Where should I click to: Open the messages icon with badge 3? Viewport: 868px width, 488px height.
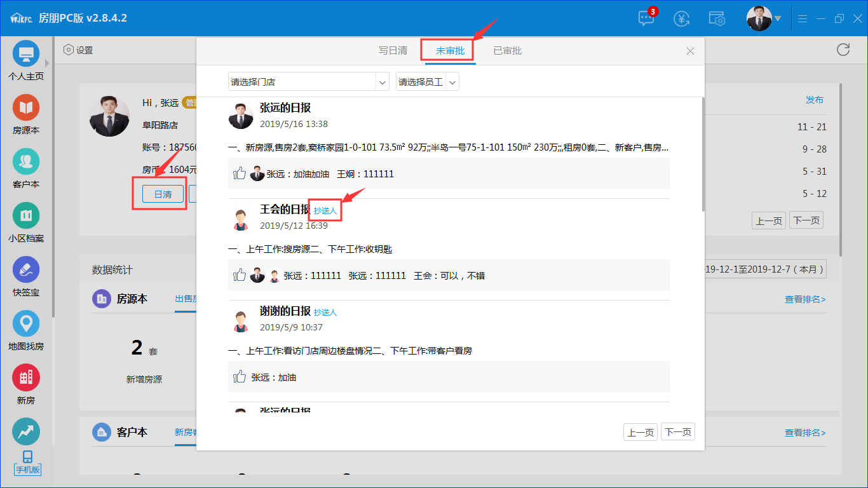tap(647, 18)
